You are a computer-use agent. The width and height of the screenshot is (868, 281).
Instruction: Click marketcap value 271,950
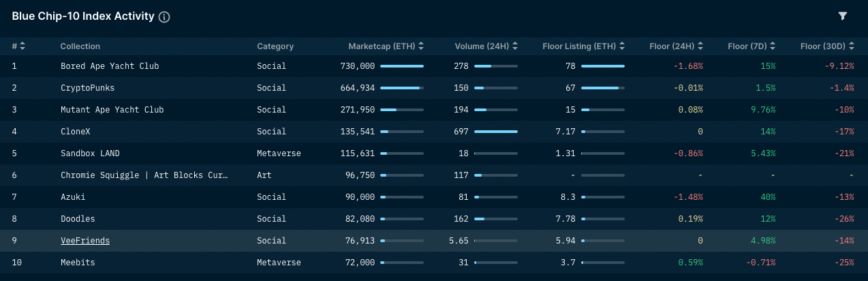pos(358,110)
